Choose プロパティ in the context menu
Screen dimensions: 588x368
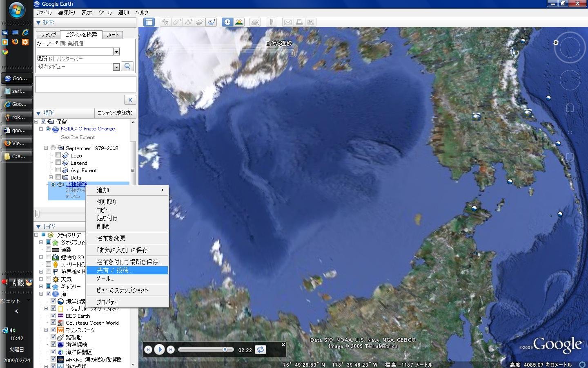point(127,302)
